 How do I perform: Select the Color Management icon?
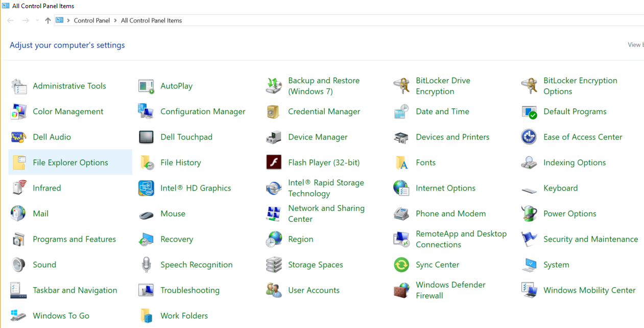(19, 112)
